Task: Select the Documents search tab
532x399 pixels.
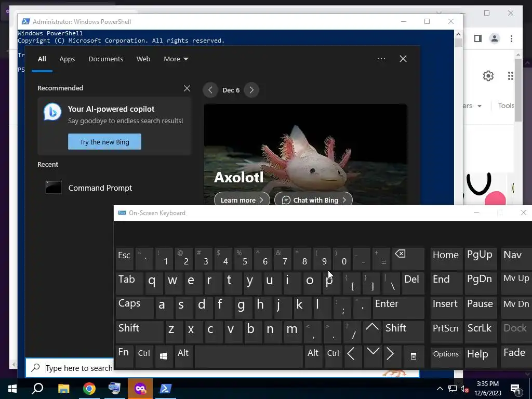Action: (x=105, y=59)
